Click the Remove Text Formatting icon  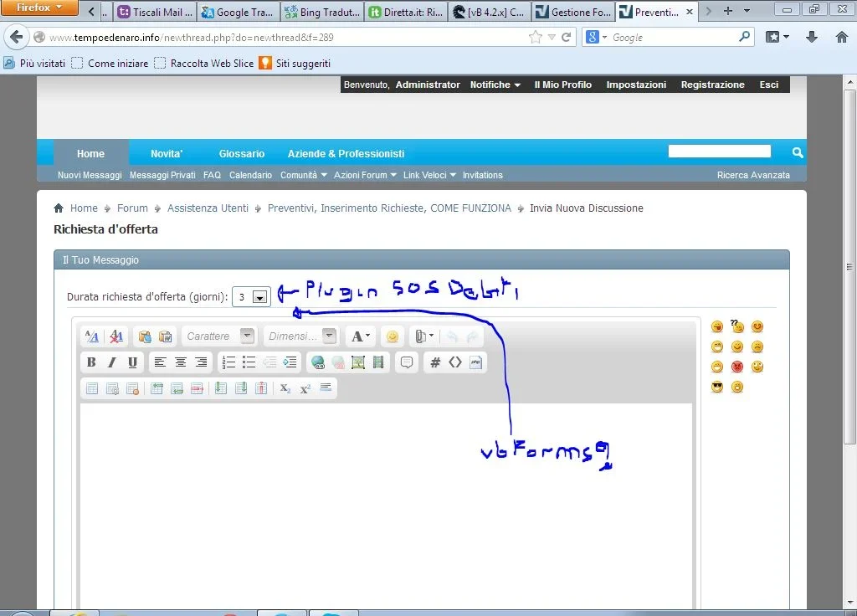click(115, 336)
